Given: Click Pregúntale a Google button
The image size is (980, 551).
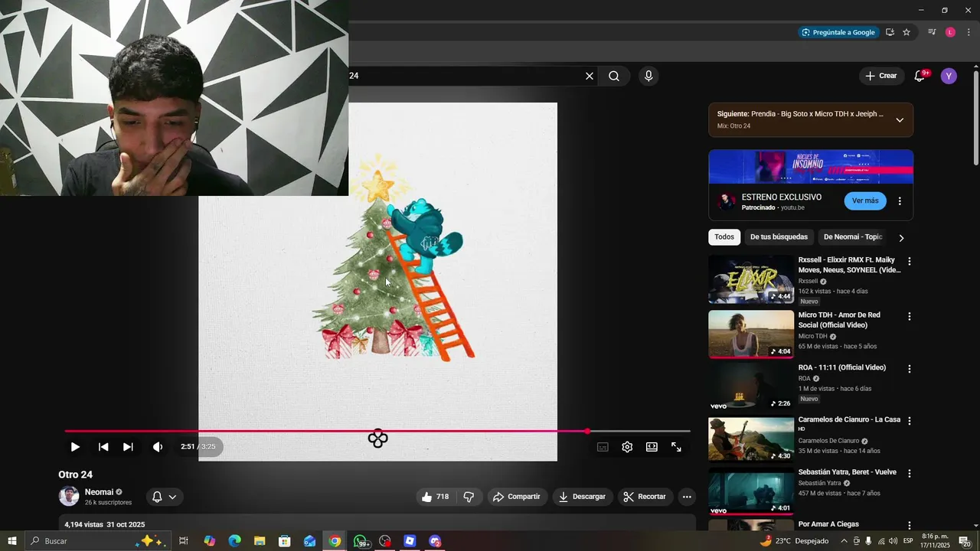Looking at the screenshot, I should 838,32.
